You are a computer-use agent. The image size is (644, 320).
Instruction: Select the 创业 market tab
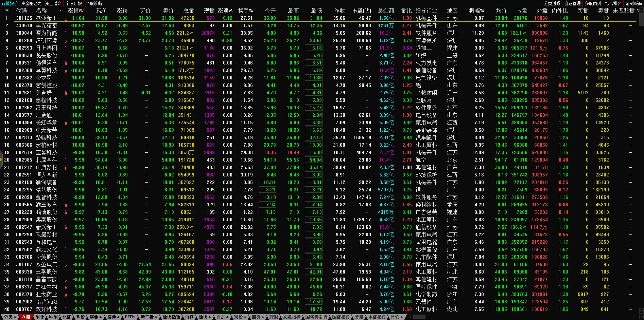click(40, 317)
